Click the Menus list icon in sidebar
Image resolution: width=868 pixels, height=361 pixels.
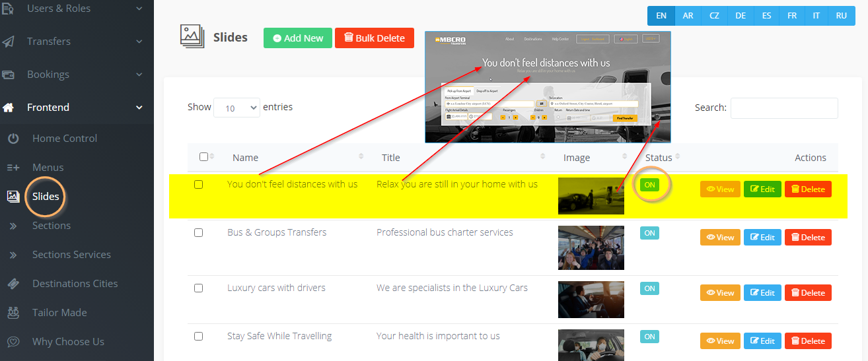[13, 168]
